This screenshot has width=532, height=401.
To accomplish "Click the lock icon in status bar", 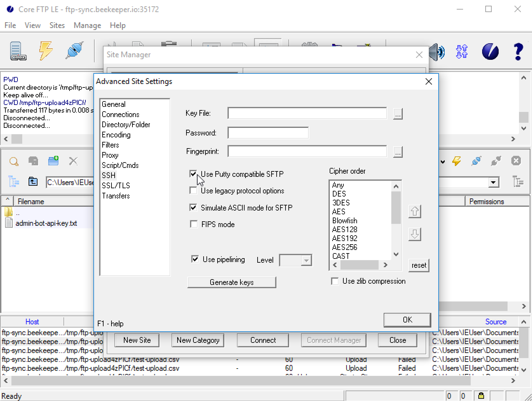I will 481,396.
